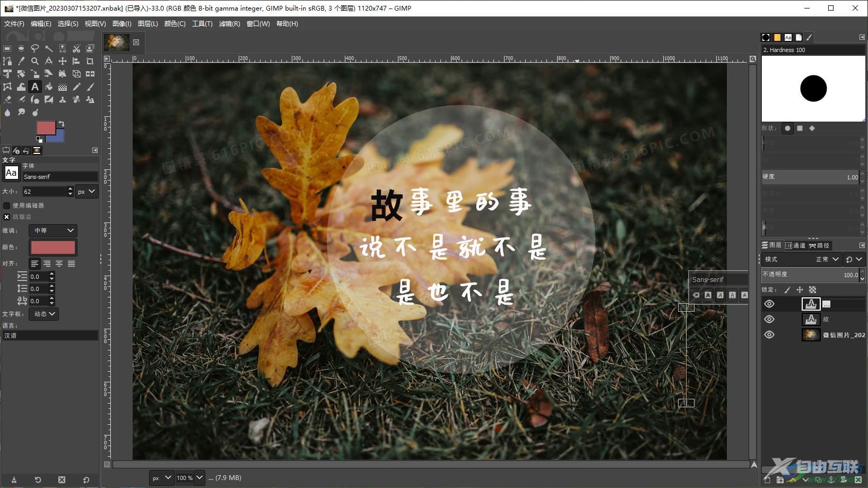This screenshot has height=488, width=868.
Task: Select the Free Select lasso tool
Action: point(35,48)
